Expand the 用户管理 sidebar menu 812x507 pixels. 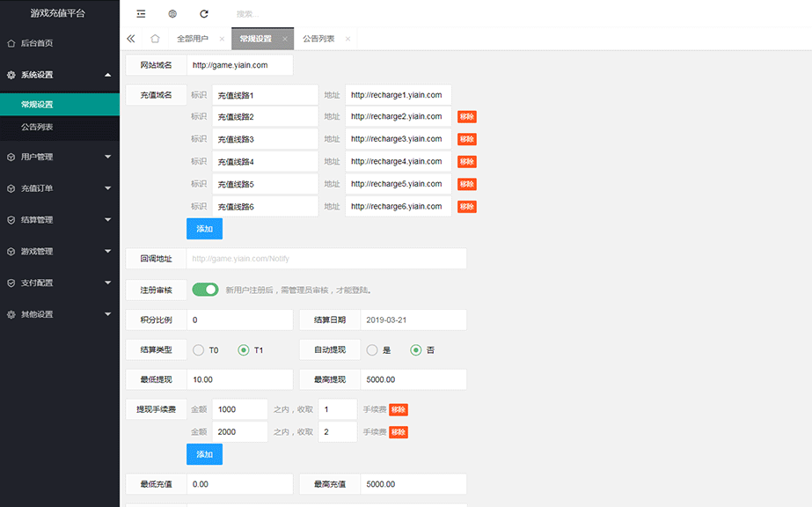click(x=58, y=157)
